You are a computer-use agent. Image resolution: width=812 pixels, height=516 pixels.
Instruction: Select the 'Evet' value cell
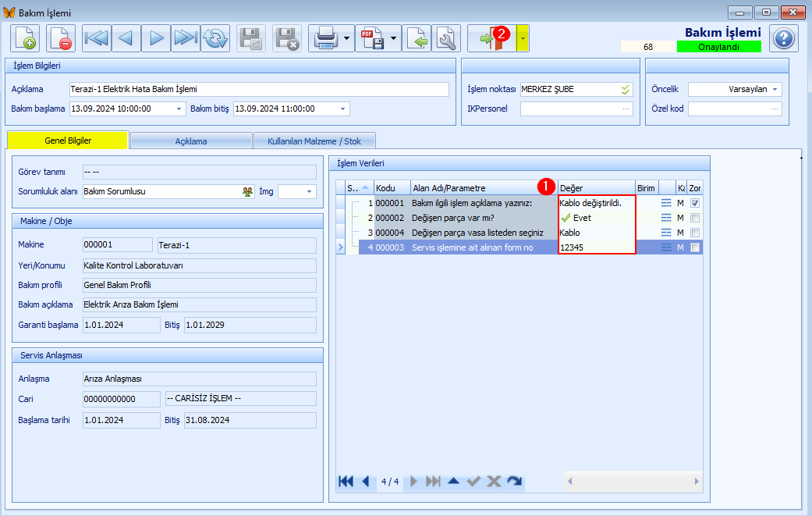(x=597, y=218)
